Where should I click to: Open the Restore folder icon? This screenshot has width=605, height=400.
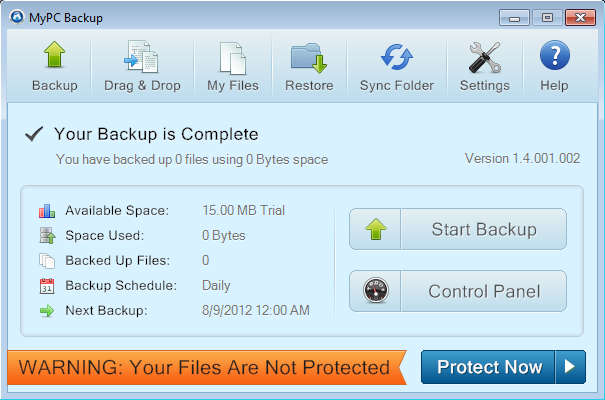point(309,57)
